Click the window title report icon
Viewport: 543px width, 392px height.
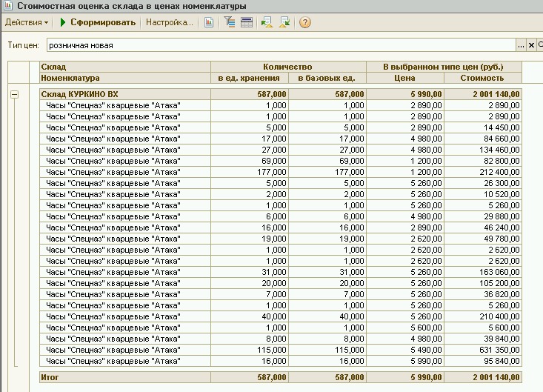pyautogui.click(x=8, y=5)
